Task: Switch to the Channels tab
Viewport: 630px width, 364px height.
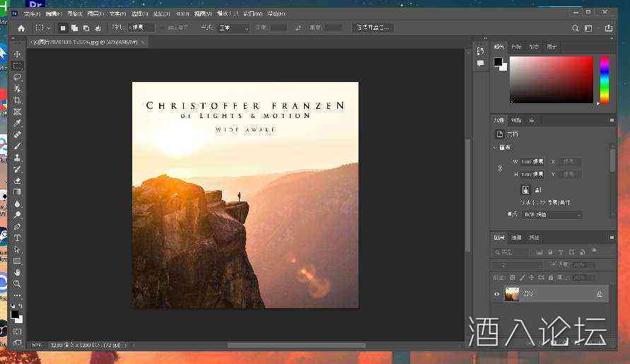Action: pyautogui.click(x=516, y=237)
